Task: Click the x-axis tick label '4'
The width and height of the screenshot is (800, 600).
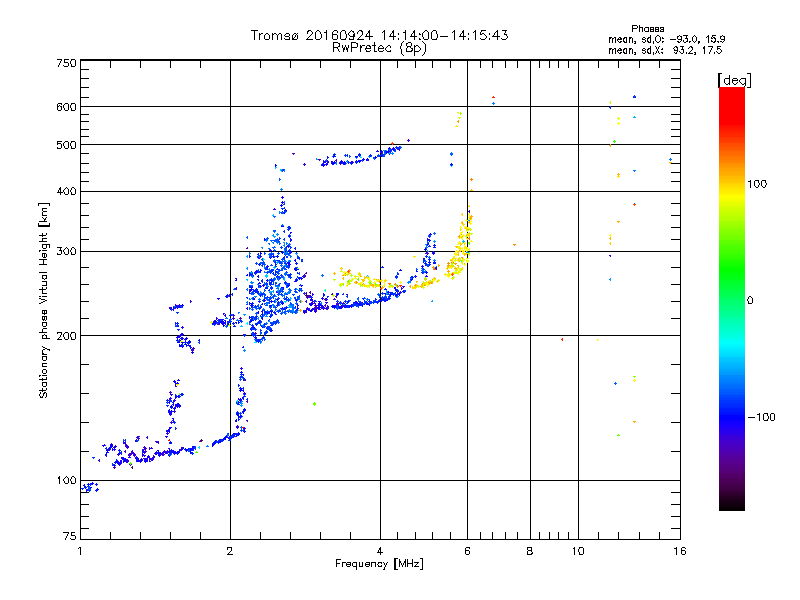Action: tap(380, 551)
